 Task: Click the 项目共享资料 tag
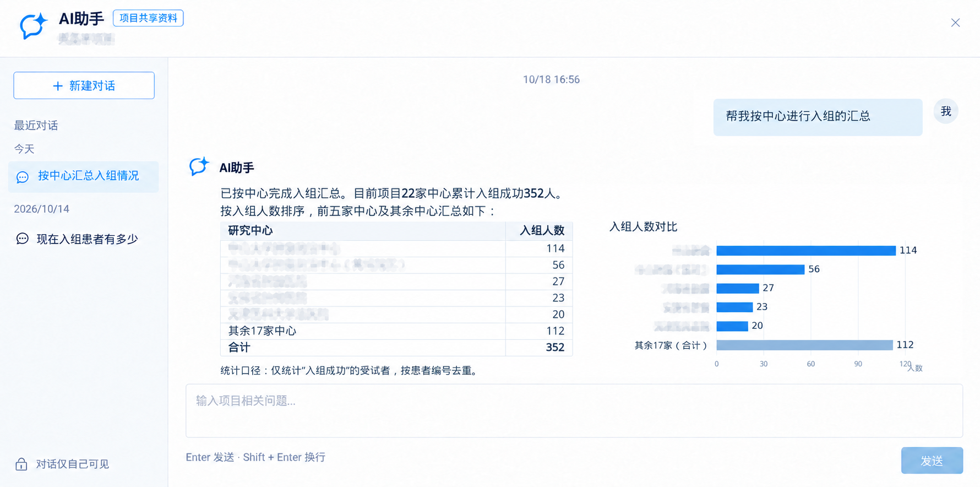(148, 18)
